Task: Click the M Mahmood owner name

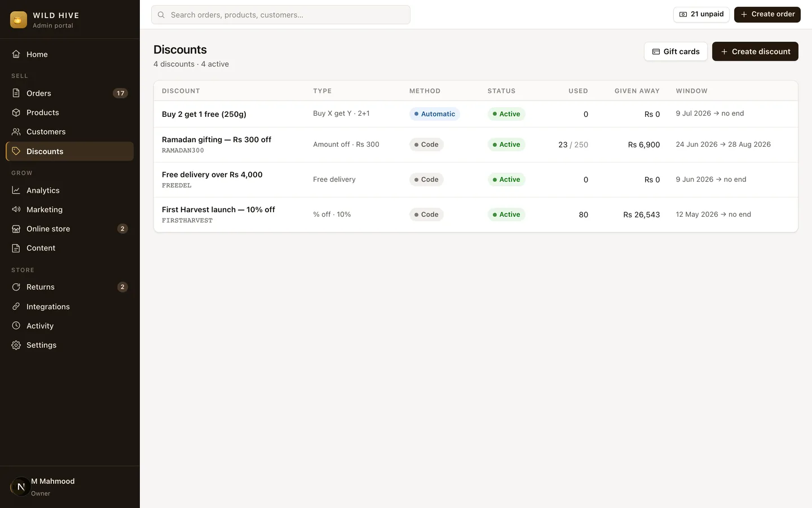Action: point(53,481)
